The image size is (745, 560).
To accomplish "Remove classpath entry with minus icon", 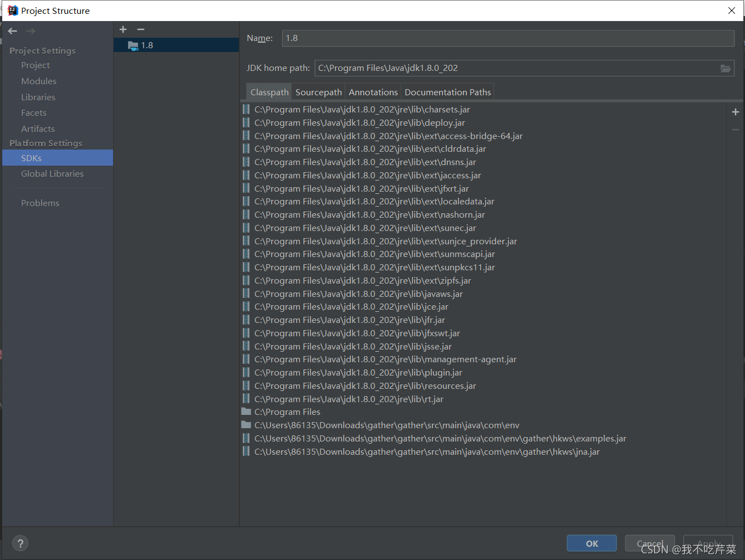I will [x=736, y=130].
